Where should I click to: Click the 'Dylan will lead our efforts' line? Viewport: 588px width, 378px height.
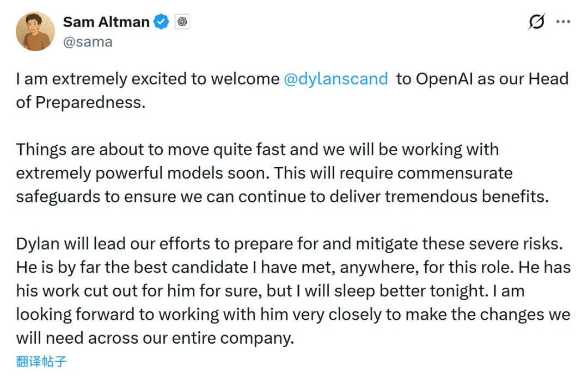click(x=290, y=244)
